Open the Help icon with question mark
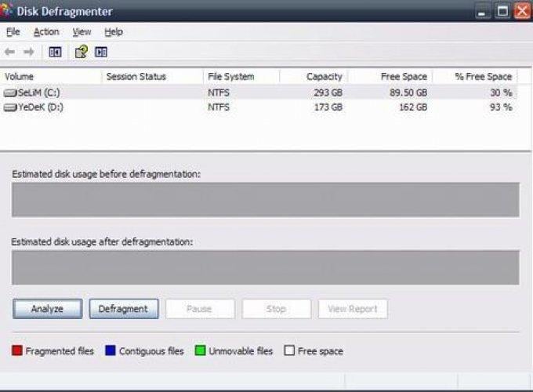This screenshot has width=533, height=392. tap(80, 53)
